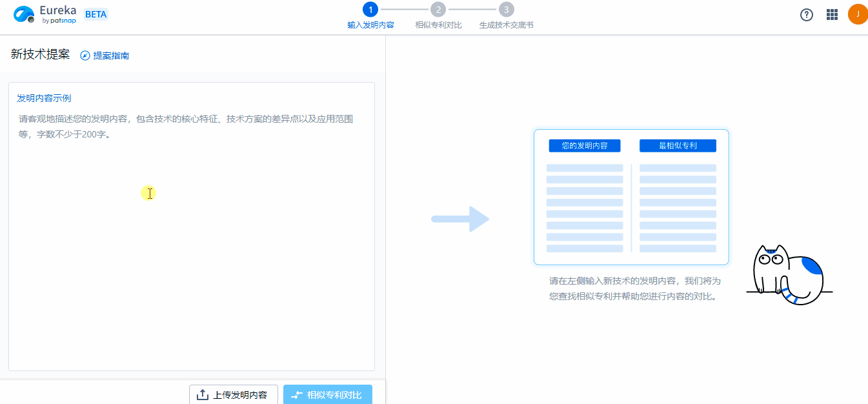Click the compass icon beside 提案指南

[84, 56]
